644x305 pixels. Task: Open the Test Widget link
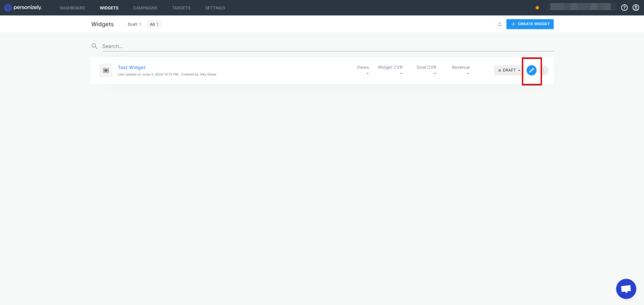tap(131, 67)
